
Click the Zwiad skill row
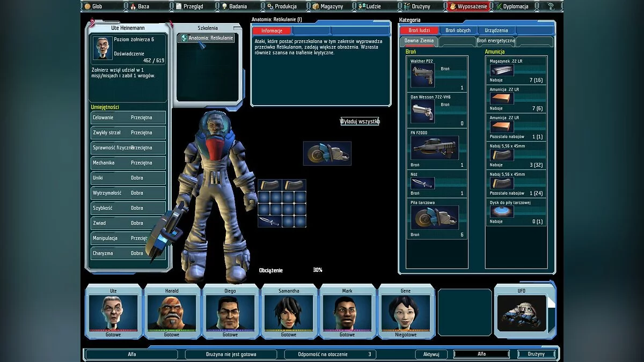(x=128, y=223)
